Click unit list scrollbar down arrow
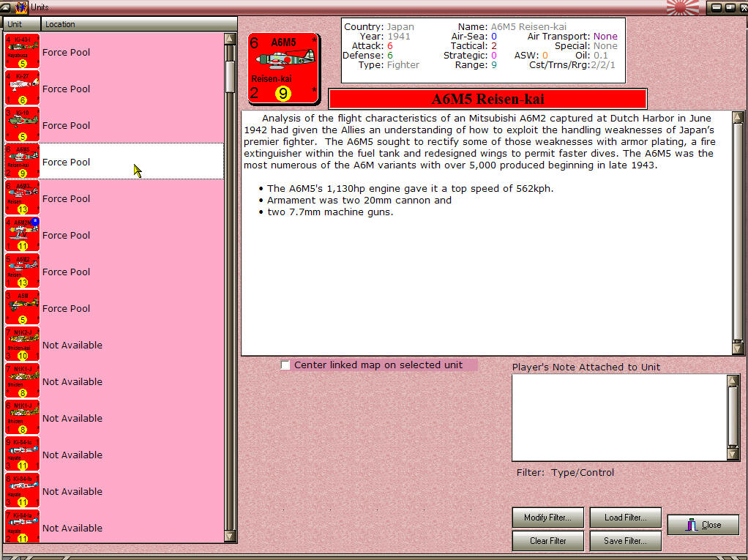Image resolution: width=748 pixels, height=560 pixels. (230, 537)
